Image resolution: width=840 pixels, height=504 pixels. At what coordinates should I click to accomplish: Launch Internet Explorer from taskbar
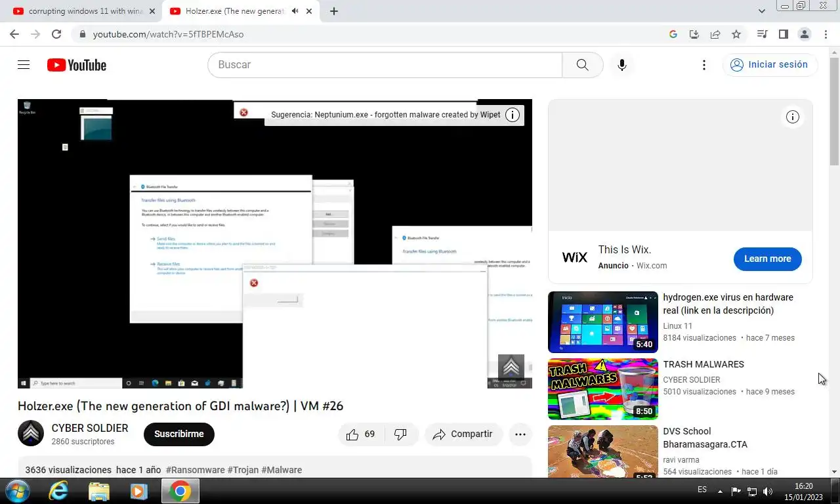click(x=58, y=491)
